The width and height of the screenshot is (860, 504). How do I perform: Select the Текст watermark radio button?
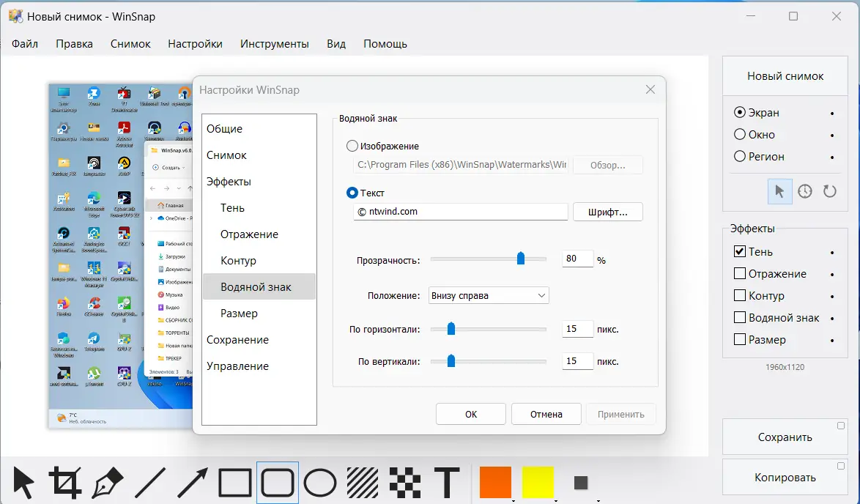click(x=352, y=193)
